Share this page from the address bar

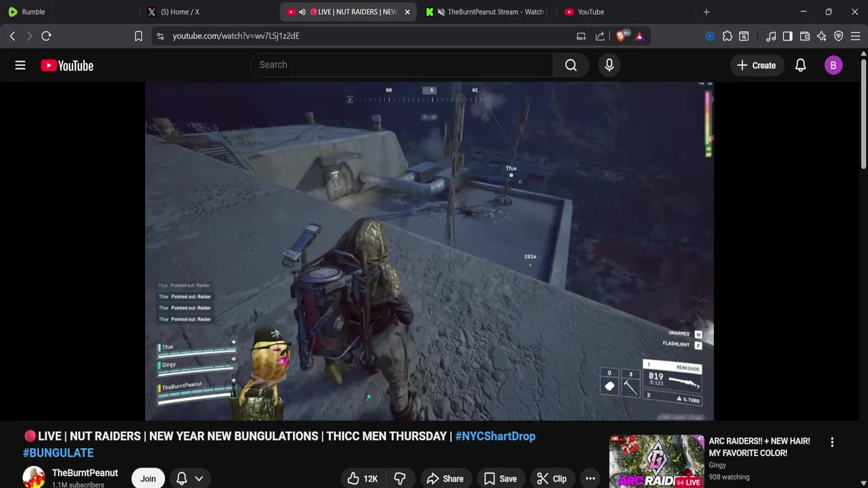pyautogui.click(x=600, y=36)
